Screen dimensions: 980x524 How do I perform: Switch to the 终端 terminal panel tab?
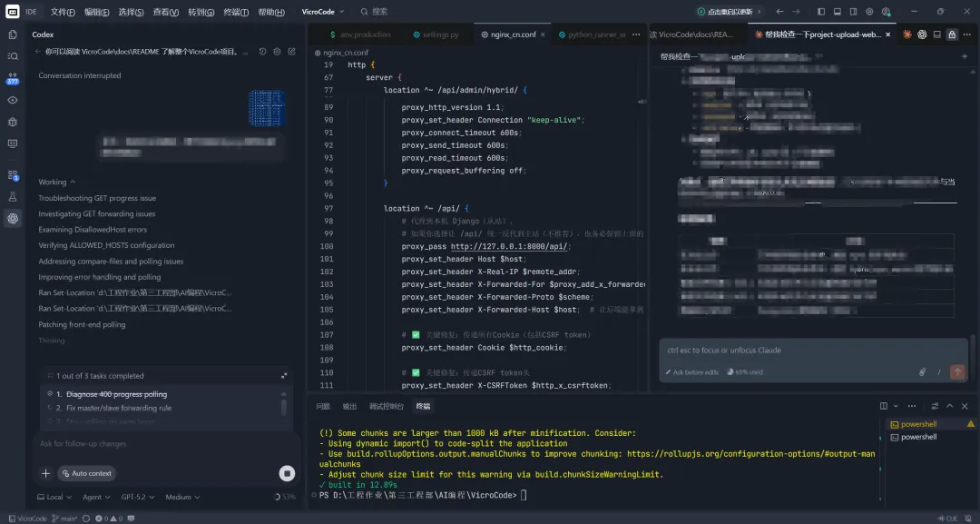[x=423, y=407]
